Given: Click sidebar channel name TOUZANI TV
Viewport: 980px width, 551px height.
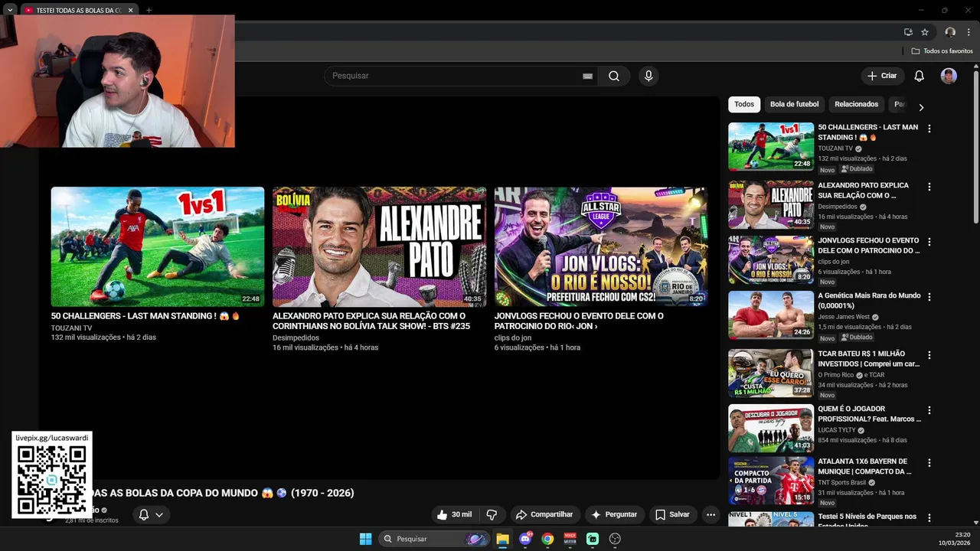Looking at the screenshot, I should [x=835, y=148].
